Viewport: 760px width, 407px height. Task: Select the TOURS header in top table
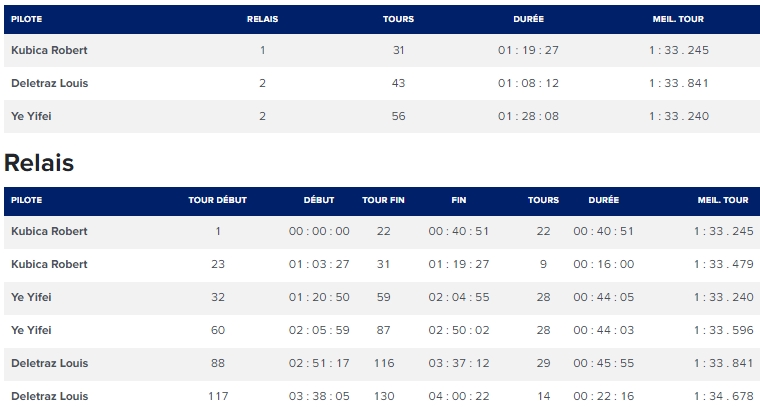[x=398, y=19]
